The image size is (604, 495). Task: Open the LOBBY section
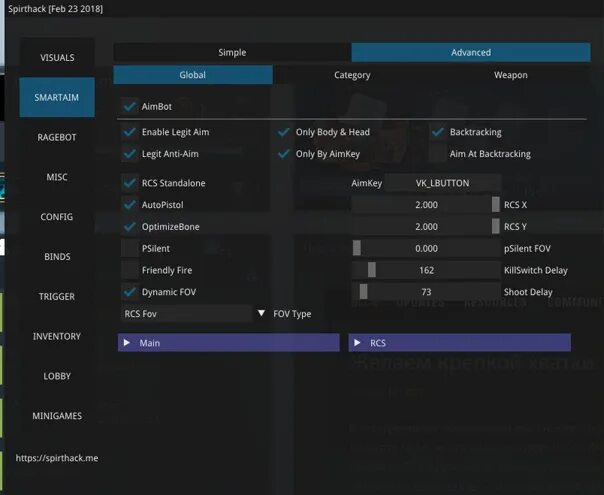click(x=57, y=376)
